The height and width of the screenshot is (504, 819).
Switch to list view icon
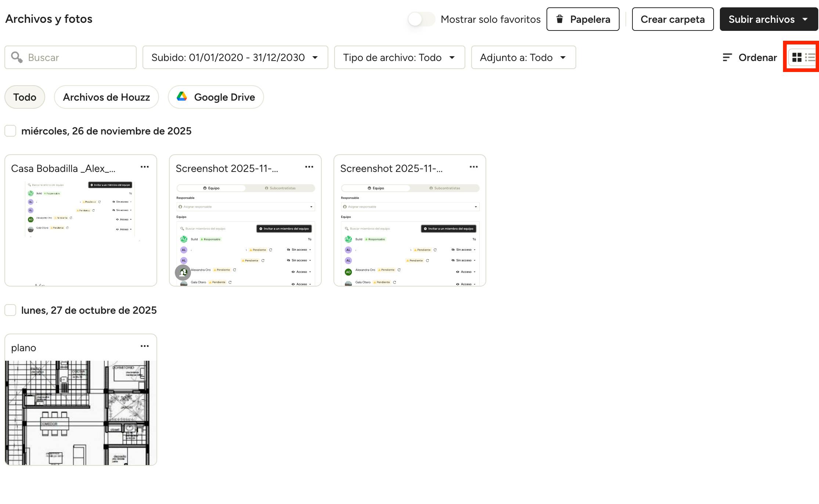click(810, 57)
